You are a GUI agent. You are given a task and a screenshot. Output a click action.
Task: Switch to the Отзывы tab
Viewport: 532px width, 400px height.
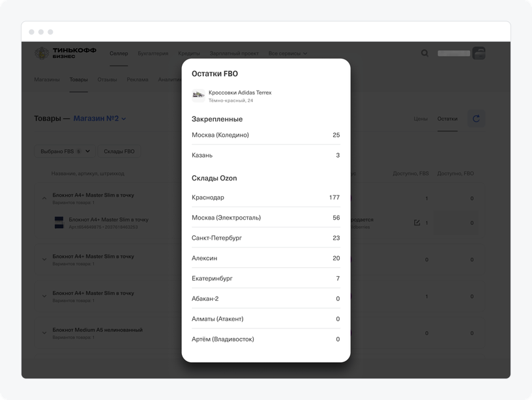coord(107,79)
